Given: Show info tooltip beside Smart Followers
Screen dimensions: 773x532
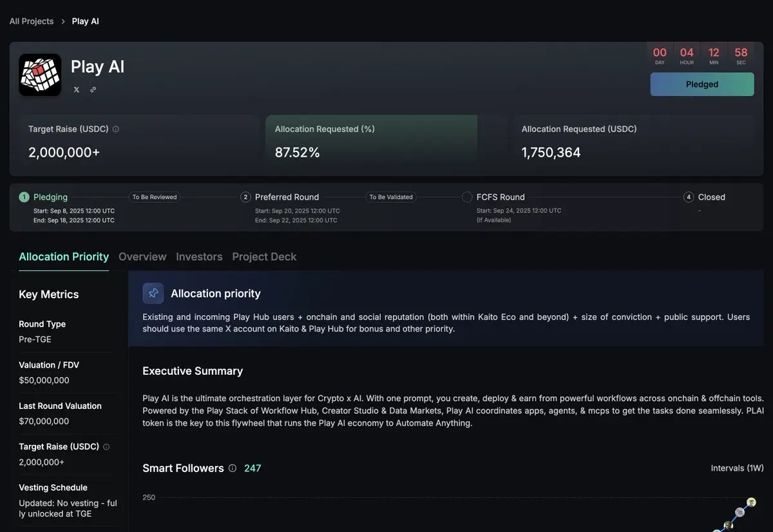Looking at the screenshot, I should [233, 468].
